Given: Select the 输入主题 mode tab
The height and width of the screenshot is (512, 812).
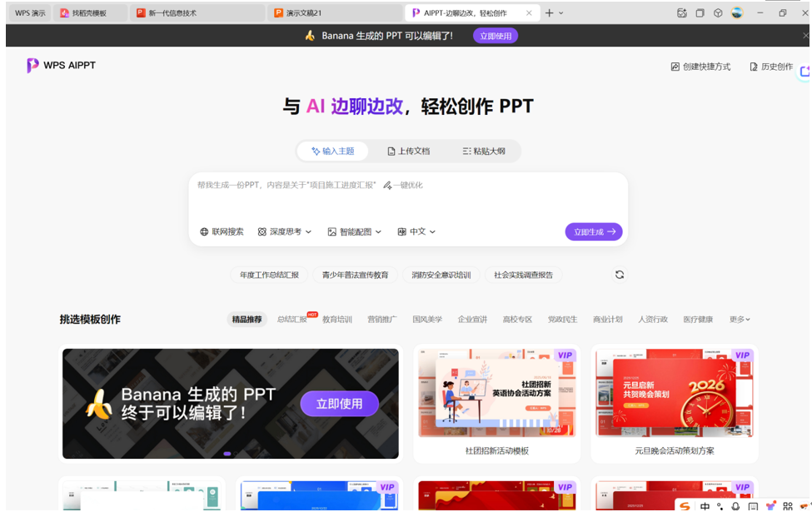Looking at the screenshot, I should [x=332, y=152].
